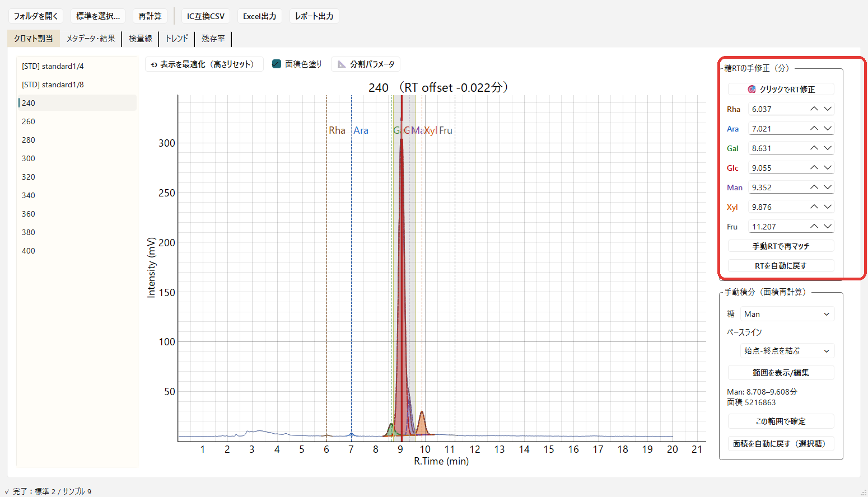
Task: Decrease the Man RT value
Action: click(828, 187)
